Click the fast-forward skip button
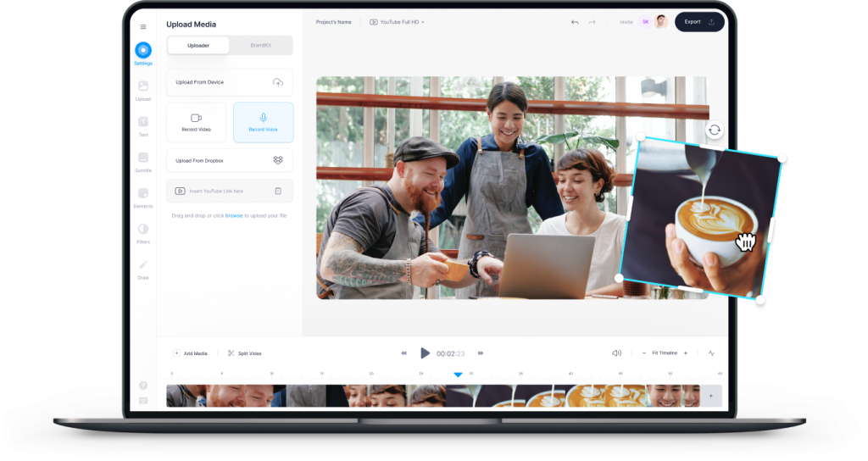This screenshot has width=868, height=461. click(x=481, y=353)
